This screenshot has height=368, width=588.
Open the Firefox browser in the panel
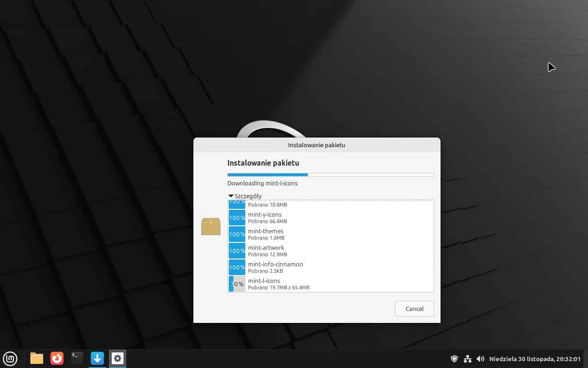pos(57,358)
